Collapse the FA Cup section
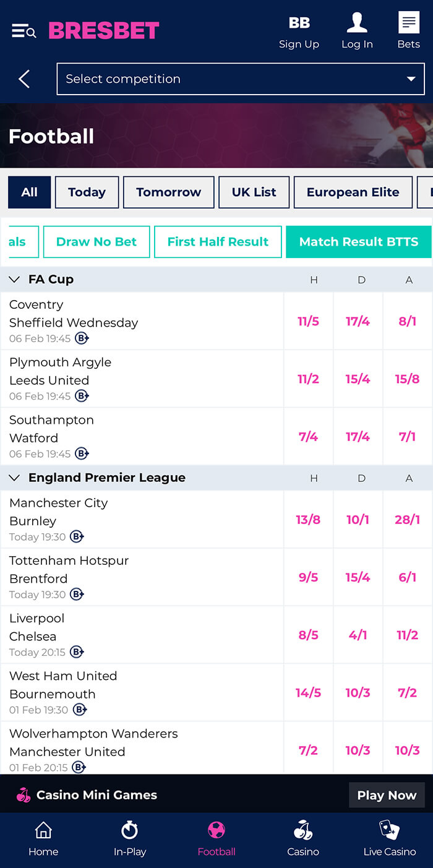Screen dimensions: 433x868 click(x=14, y=279)
